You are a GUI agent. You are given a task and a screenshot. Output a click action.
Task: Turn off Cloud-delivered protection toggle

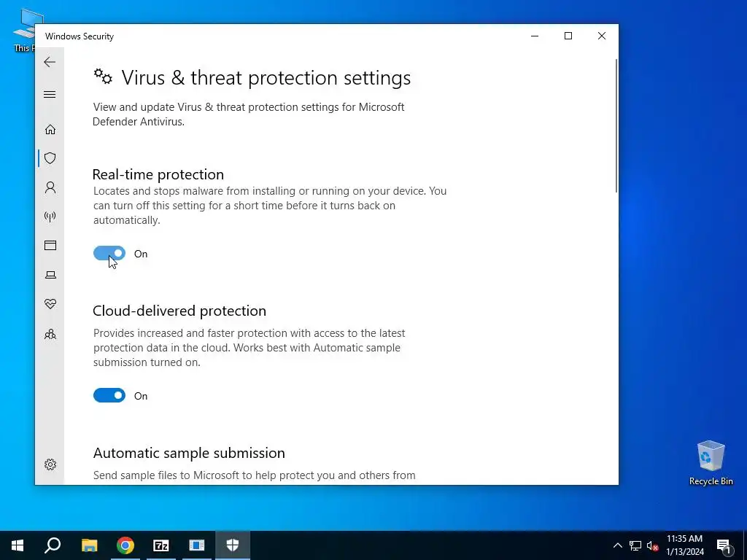109,395
